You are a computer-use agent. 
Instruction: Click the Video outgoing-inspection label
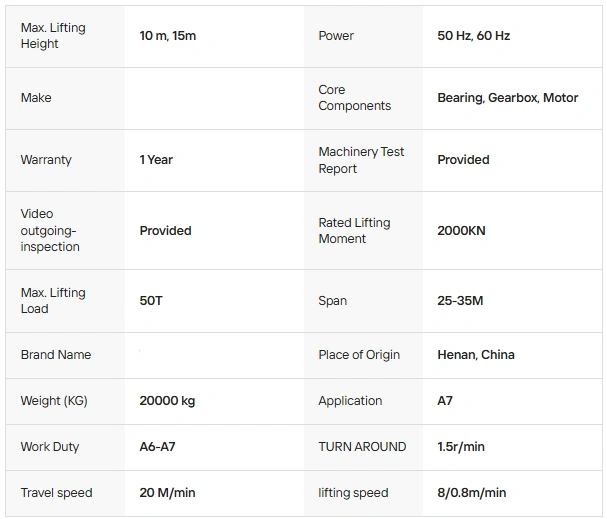[x=50, y=230]
